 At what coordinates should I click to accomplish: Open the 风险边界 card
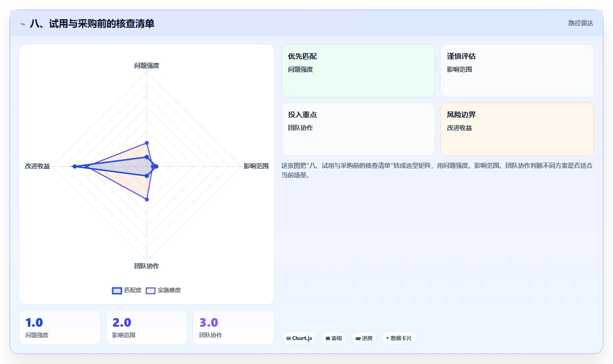(517, 129)
